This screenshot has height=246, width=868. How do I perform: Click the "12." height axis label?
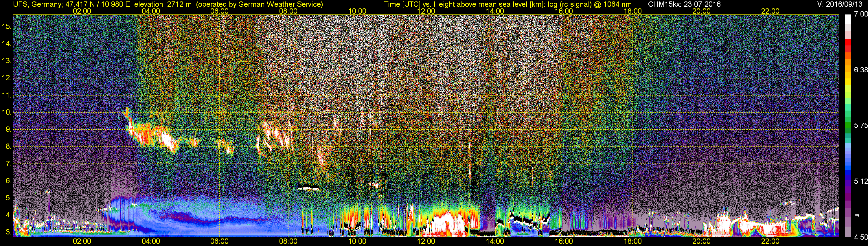[7, 78]
